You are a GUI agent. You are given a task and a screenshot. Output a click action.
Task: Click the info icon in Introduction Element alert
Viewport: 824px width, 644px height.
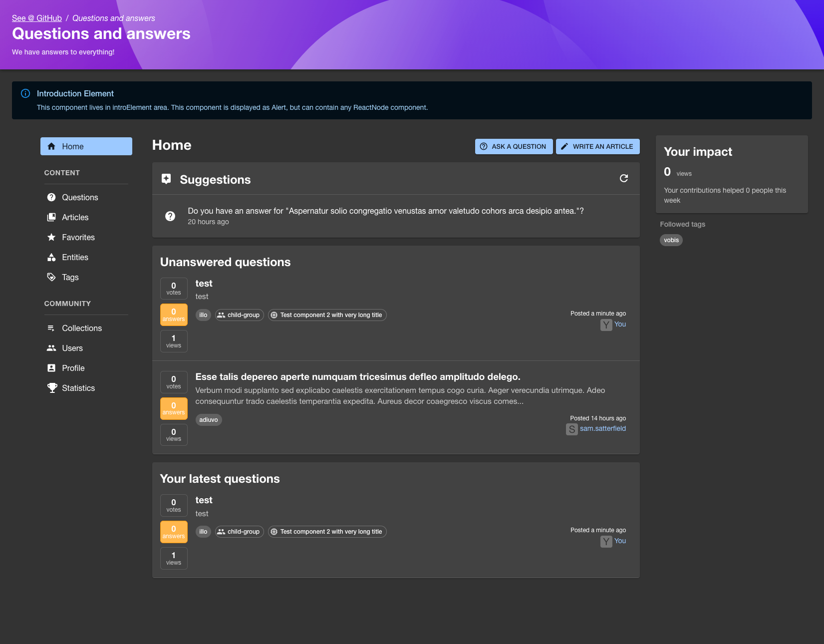25,93
